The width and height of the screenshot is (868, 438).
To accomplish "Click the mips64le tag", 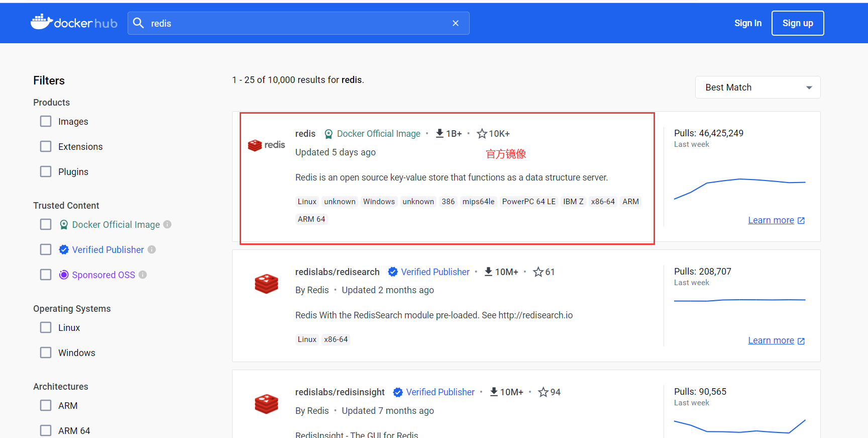I will pos(478,202).
